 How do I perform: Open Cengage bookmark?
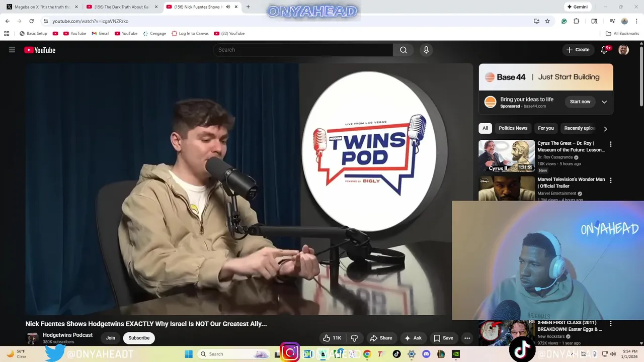(154, 34)
